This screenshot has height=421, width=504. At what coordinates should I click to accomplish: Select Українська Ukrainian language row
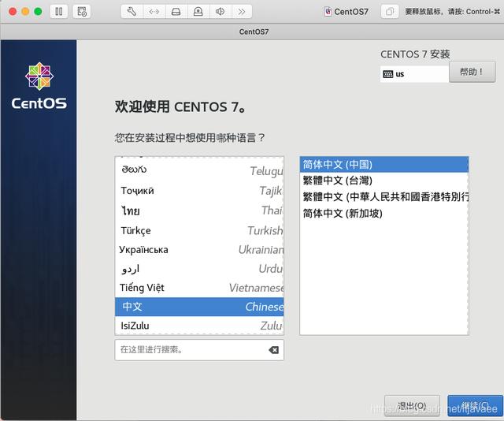[x=199, y=250]
